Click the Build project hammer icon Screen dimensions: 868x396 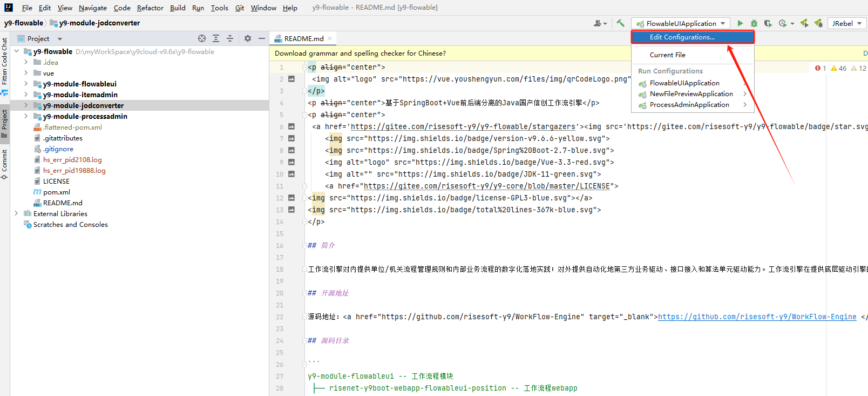point(621,23)
